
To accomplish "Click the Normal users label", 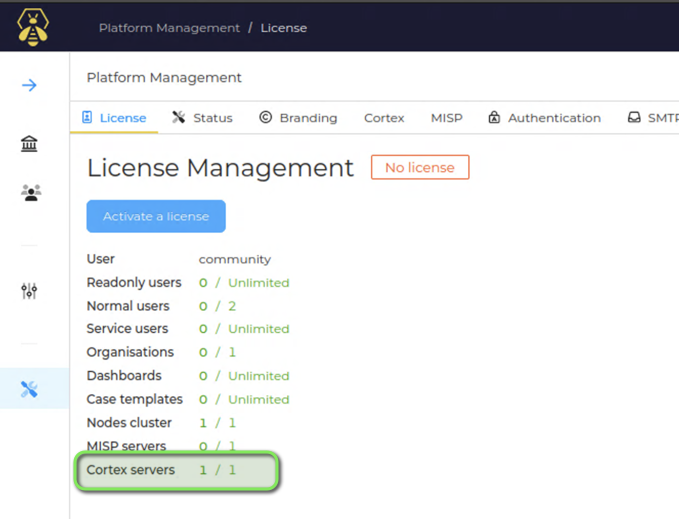I will coord(128,306).
